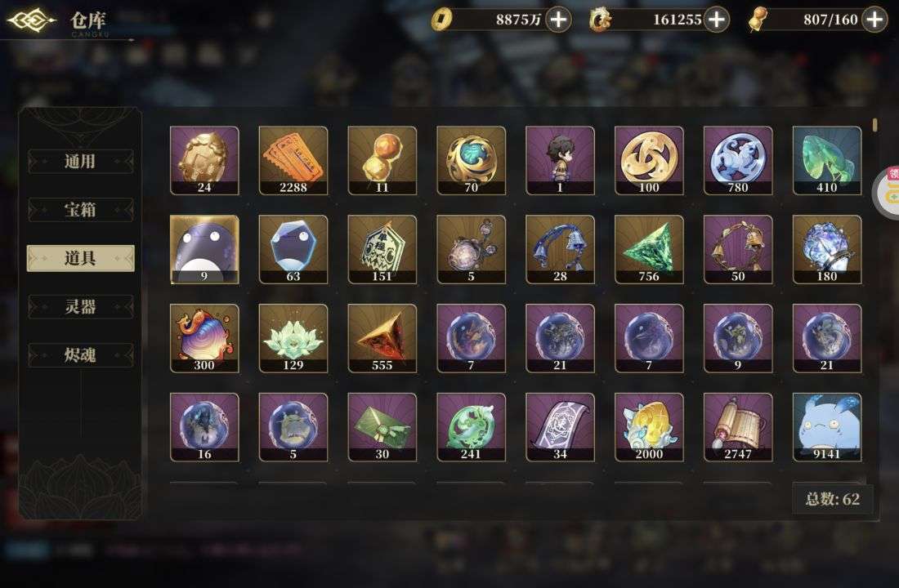Add dragon currency using plus button

[x=717, y=20]
